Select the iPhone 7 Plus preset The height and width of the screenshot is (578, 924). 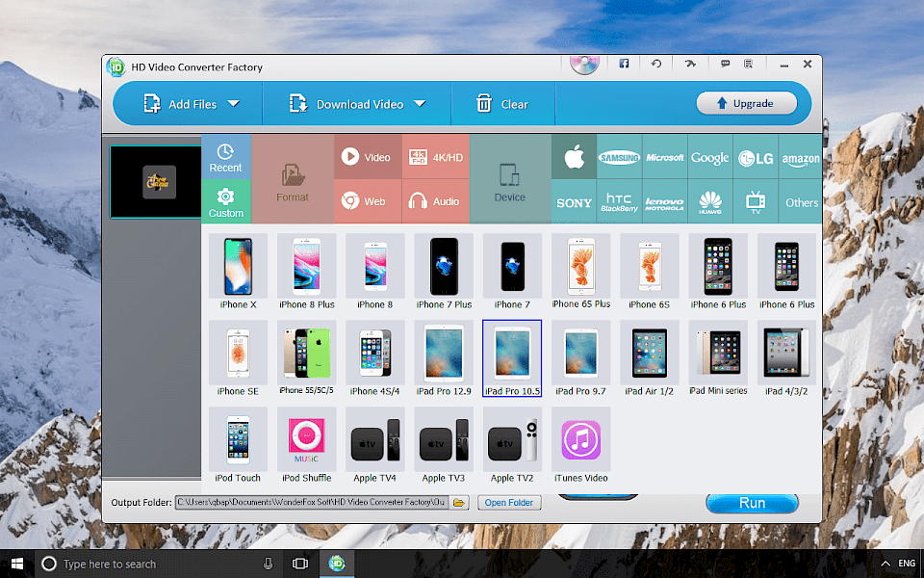[x=444, y=272]
